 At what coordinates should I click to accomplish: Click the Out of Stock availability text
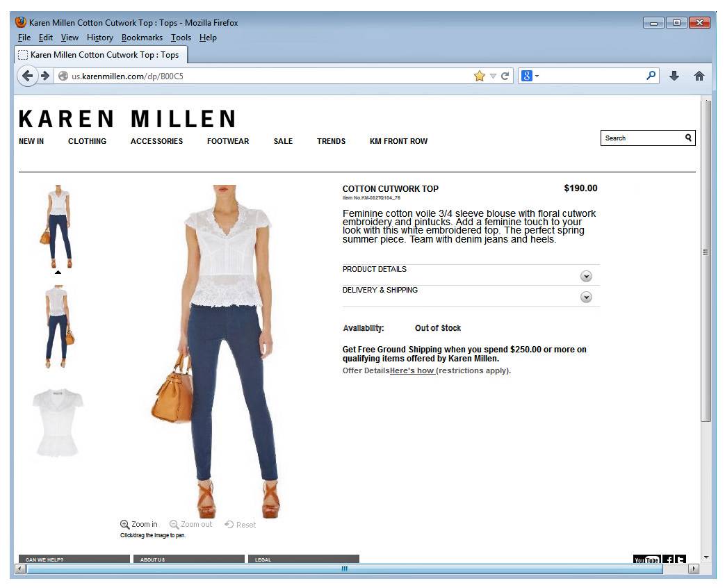pos(437,328)
